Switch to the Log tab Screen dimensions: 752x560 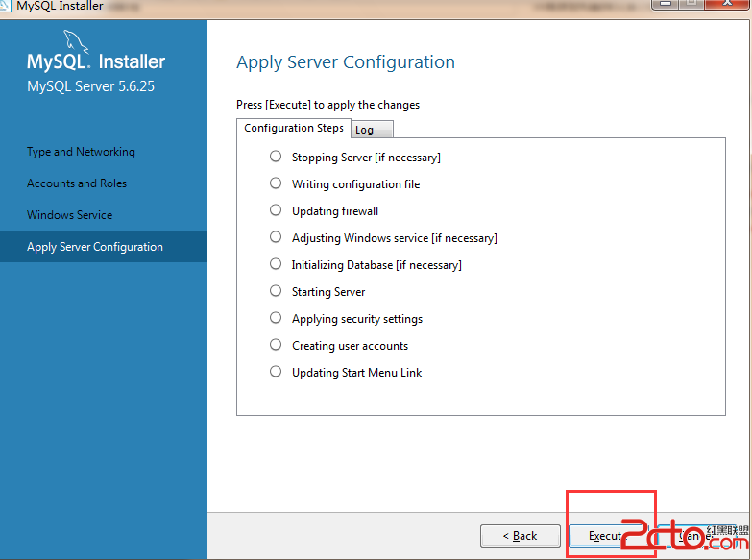373,130
